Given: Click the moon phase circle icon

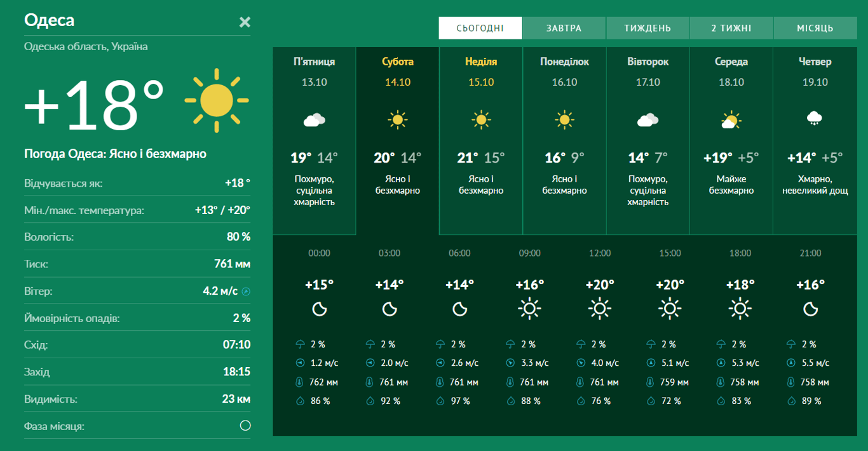Looking at the screenshot, I should click(x=245, y=426).
